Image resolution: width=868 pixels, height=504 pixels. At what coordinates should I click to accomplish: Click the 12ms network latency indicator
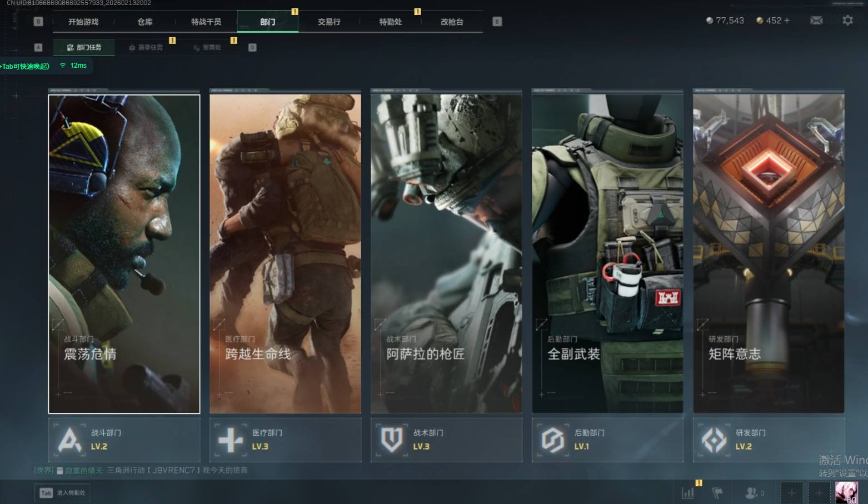point(73,66)
